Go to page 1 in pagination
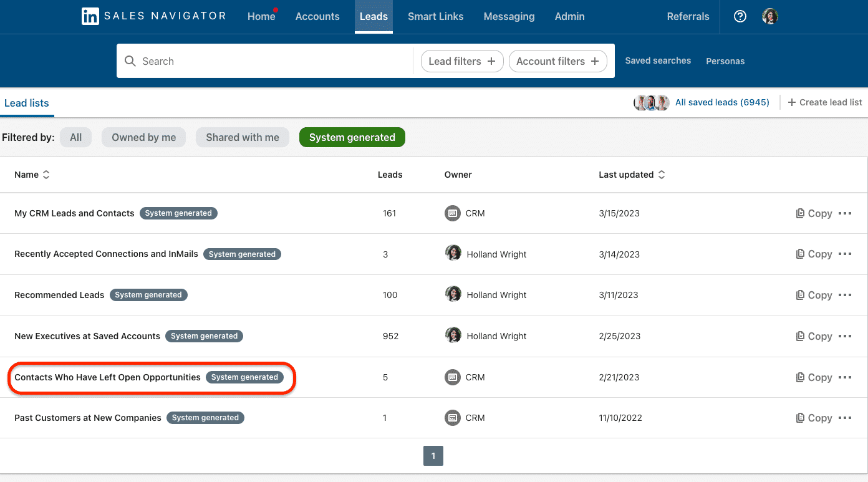The width and height of the screenshot is (868, 482). 433,456
